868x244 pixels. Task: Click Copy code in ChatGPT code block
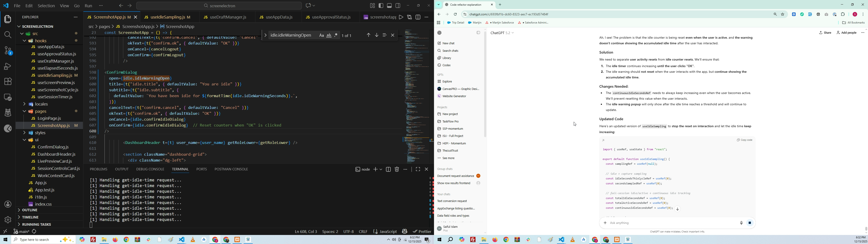(744, 140)
